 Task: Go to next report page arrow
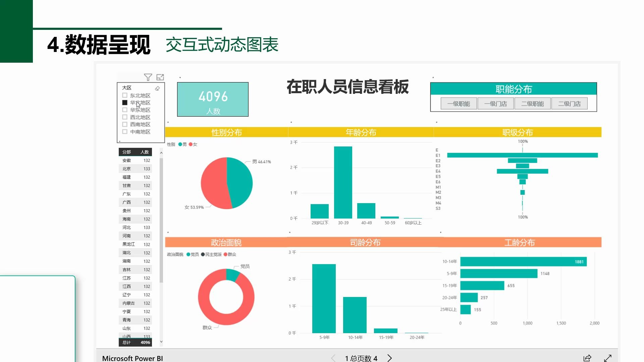tap(389, 358)
